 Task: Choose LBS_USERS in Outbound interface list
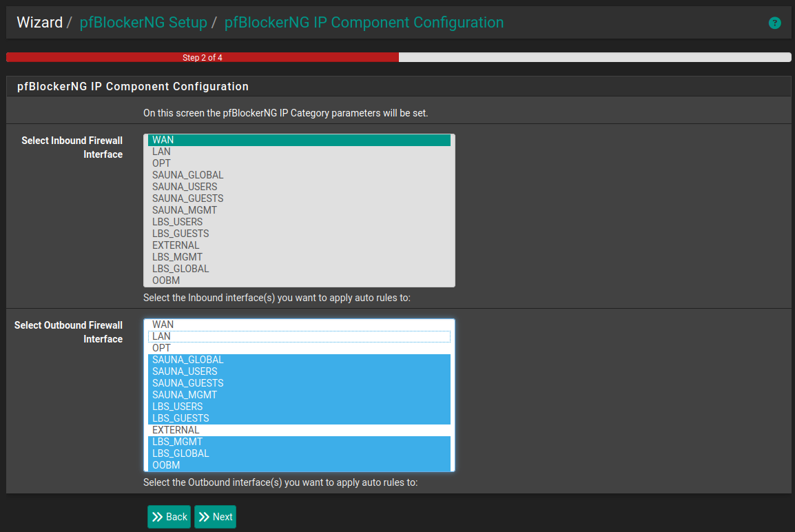[299, 406]
